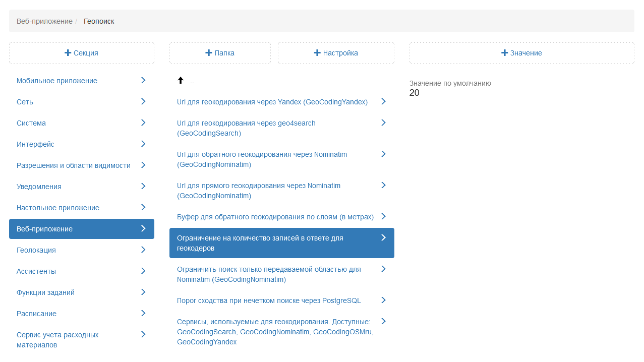Create a new folder with Папка button
This screenshot has height=362, width=644.
(x=220, y=53)
